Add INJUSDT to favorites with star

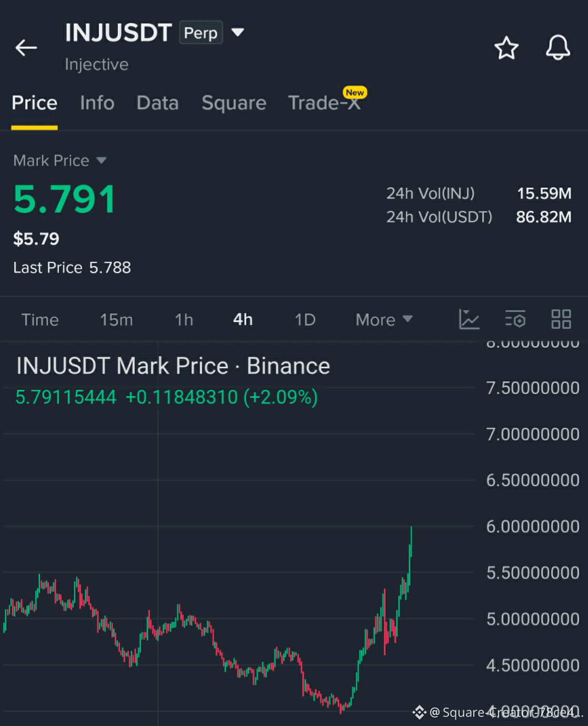[x=506, y=48]
